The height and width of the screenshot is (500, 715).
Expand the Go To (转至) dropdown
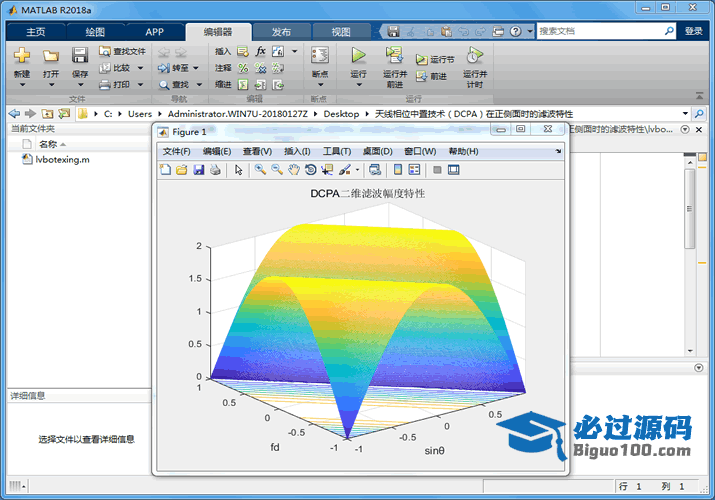[x=196, y=68]
